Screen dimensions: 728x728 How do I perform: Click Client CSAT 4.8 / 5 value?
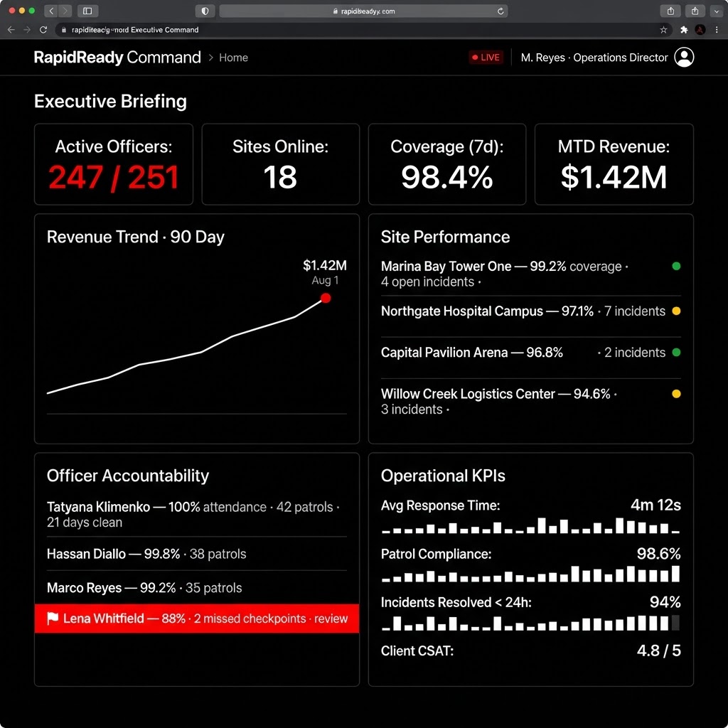[x=658, y=651]
